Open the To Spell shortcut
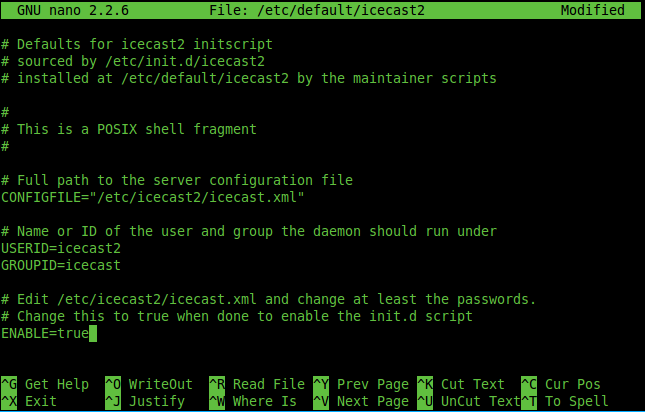645x412 pixels. (x=576, y=401)
